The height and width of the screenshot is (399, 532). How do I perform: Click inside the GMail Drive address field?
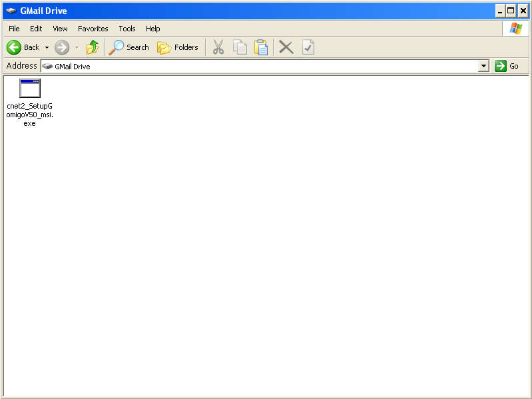(266, 67)
